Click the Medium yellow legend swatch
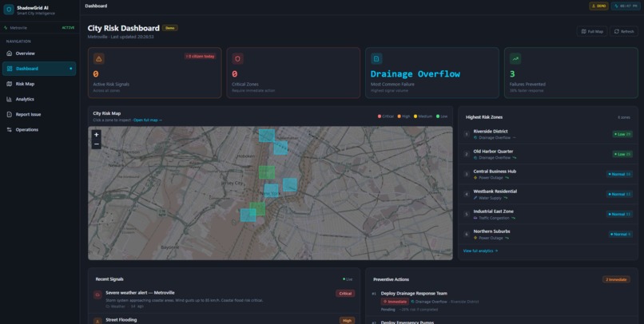644x324 pixels. point(415,117)
